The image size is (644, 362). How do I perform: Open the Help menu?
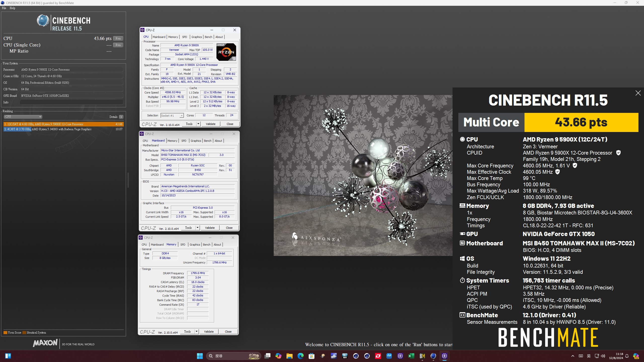click(x=12, y=8)
